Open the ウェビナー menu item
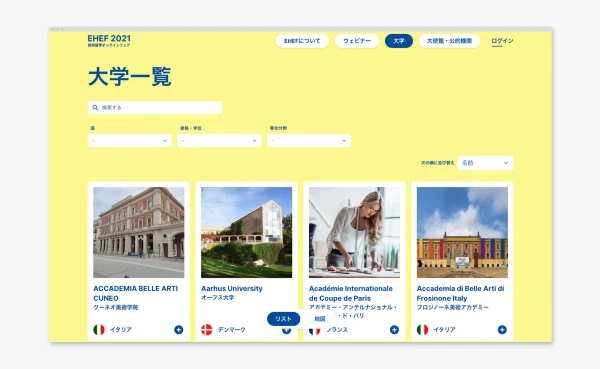 pos(357,41)
